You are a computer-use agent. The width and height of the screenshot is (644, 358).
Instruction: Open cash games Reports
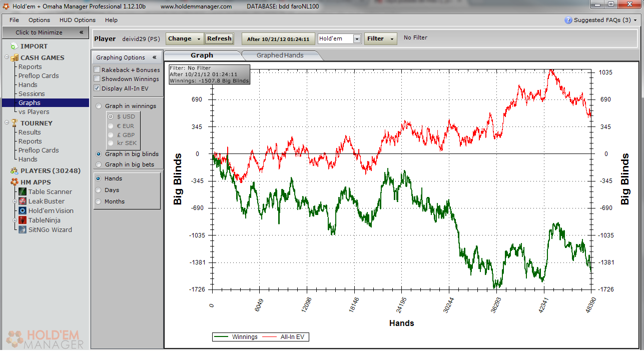(x=30, y=66)
